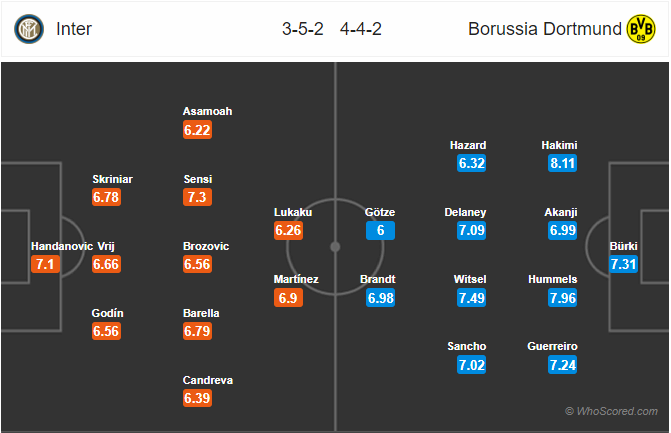This screenshot has height=433, width=671.
Task: Open the Borussia Dortmund team name
Action: pyautogui.click(x=544, y=29)
